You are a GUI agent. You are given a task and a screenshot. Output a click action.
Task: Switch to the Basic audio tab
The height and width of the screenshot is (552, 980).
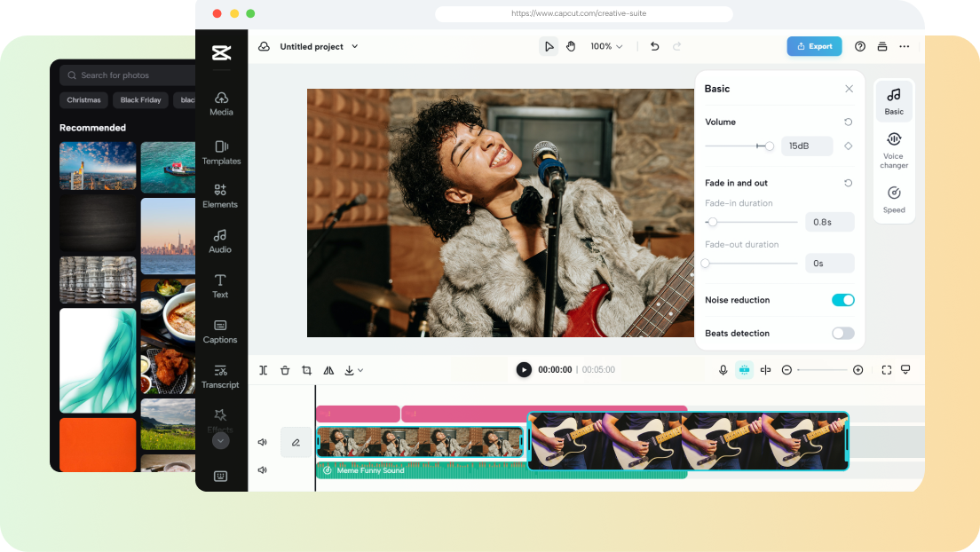[894, 101]
